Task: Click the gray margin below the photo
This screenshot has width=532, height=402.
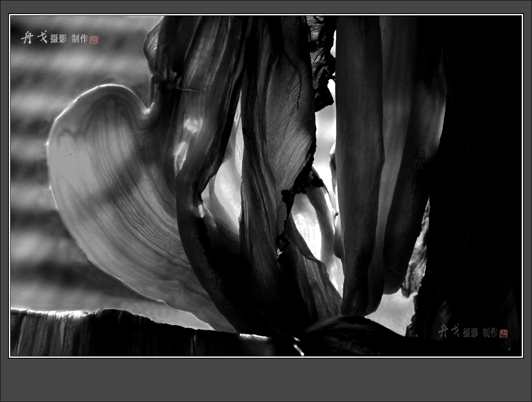Action: (266, 379)
